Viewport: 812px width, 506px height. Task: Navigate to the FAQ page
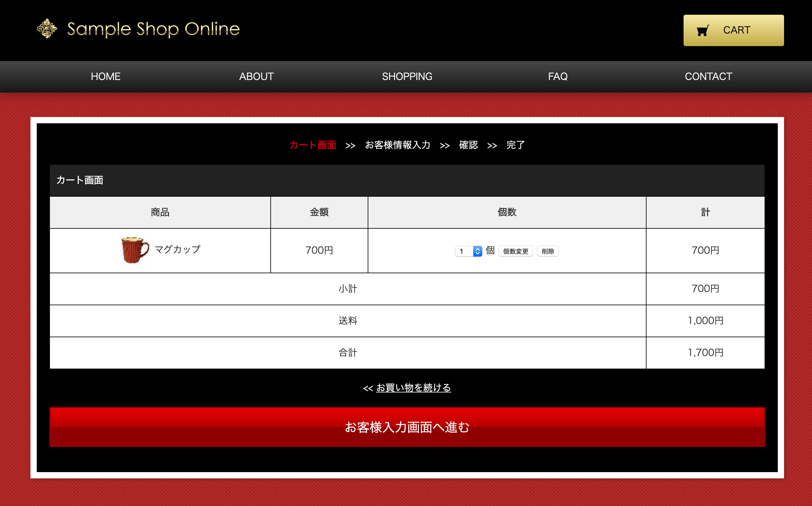tap(558, 77)
